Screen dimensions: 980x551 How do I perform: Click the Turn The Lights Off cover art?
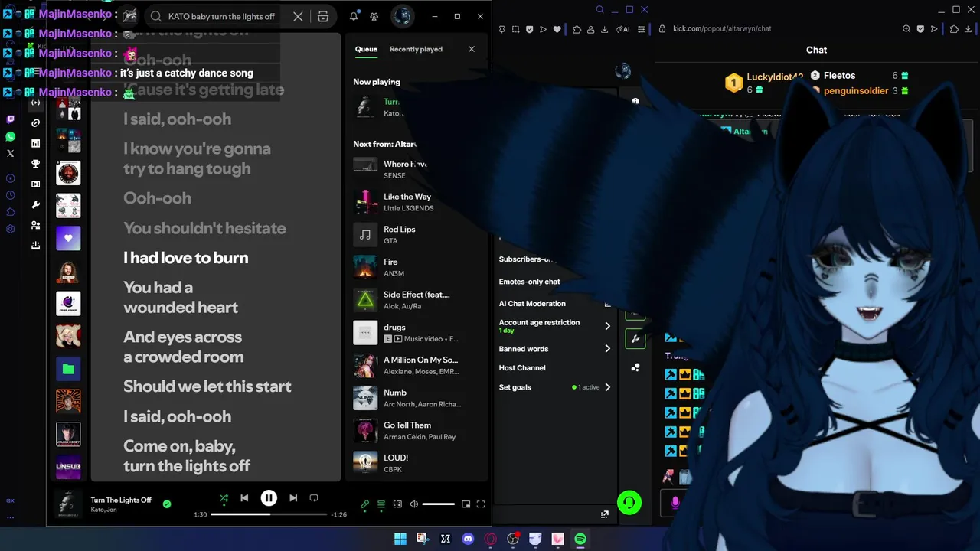68,504
